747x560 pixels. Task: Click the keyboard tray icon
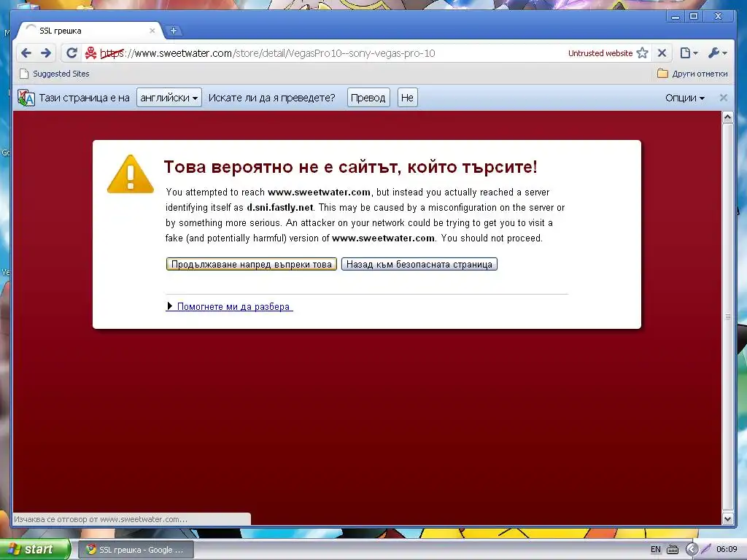pyautogui.click(x=672, y=550)
